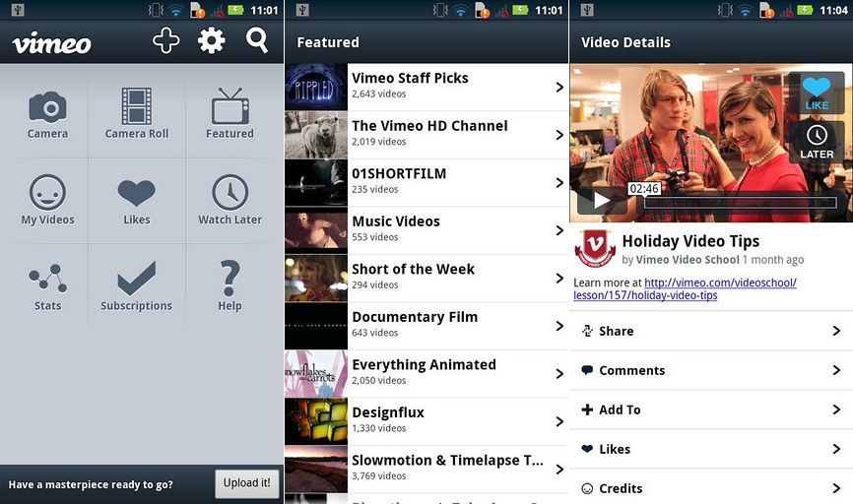This screenshot has width=853, height=504.
Task: Select Documentary Film channel title
Action: (x=415, y=317)
